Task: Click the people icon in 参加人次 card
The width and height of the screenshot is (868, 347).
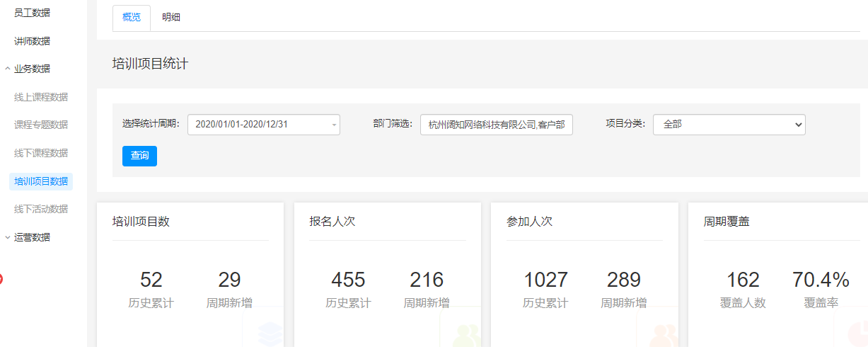Action: tap(664, 334)
